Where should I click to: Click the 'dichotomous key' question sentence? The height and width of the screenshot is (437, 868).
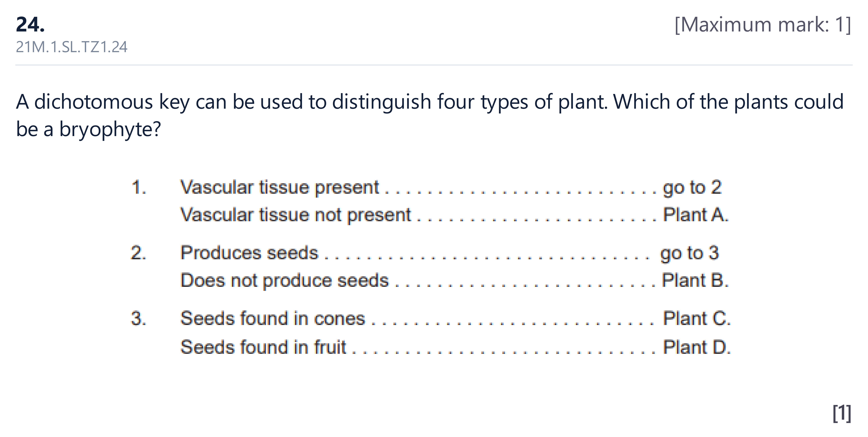pos(430,115)
